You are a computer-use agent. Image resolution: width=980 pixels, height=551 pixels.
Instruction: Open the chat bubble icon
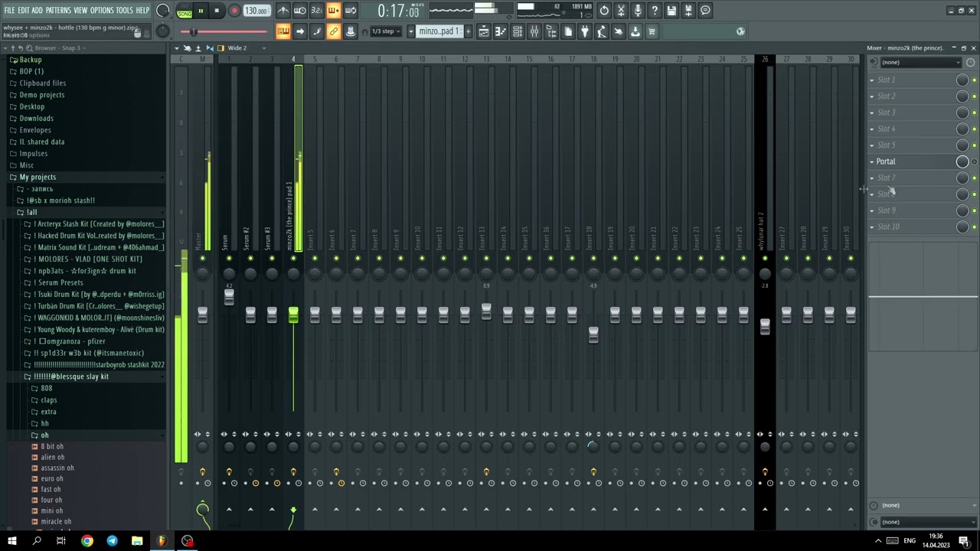[706, 11]
